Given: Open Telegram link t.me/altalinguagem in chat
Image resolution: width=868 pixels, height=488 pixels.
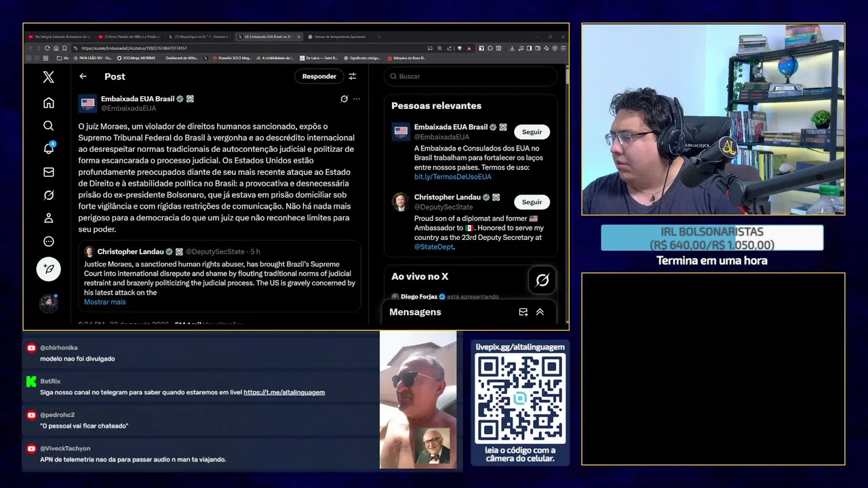Looking at the screenshot, I should click(284, 392).
